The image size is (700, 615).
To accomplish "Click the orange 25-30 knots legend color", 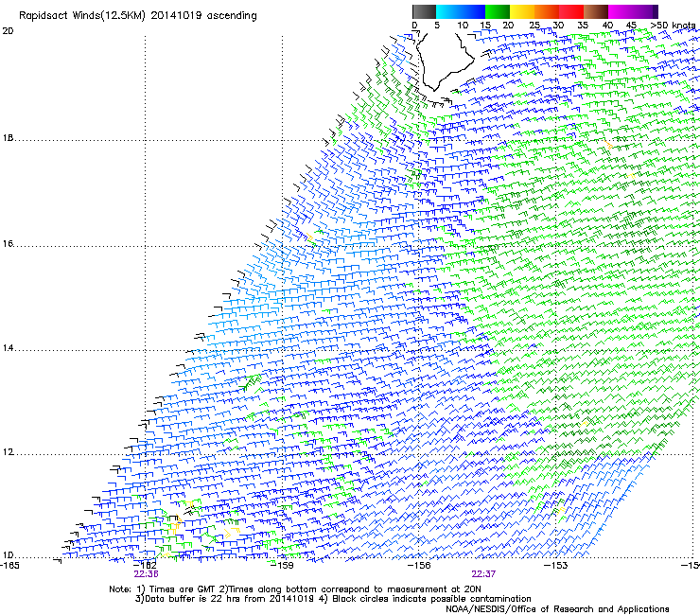I will (547, 11).
